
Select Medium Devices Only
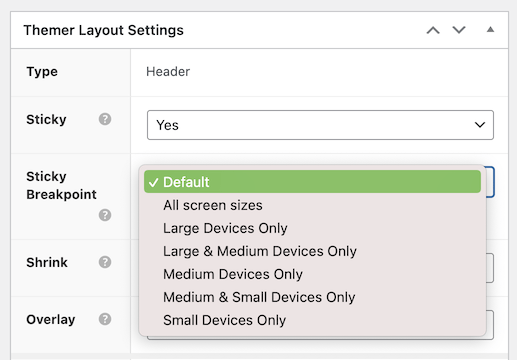point(312,274)
